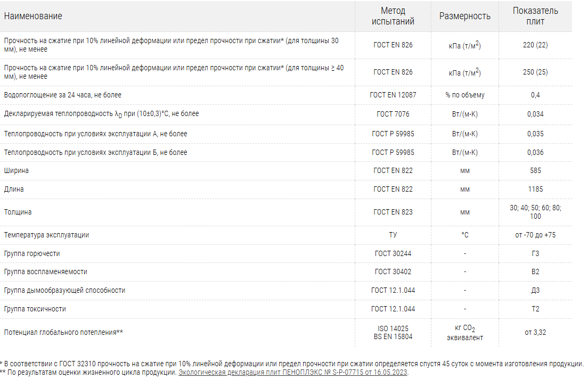Click the 1185 length value

click(x=535, y=189)
